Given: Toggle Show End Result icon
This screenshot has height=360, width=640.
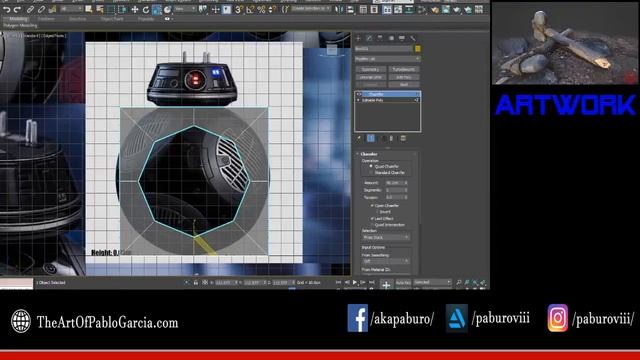Looking at the screenshot, I should (371, 139).
